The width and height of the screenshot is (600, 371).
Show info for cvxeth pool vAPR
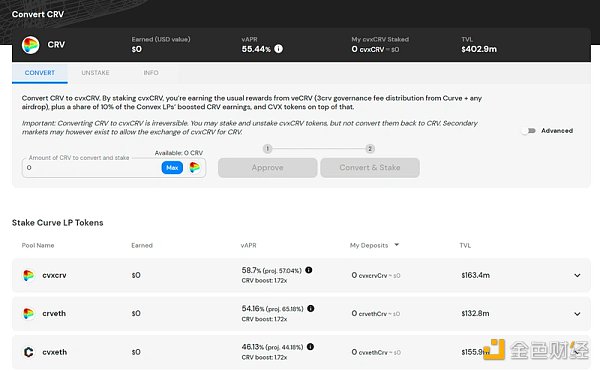(x=310, y=347)
